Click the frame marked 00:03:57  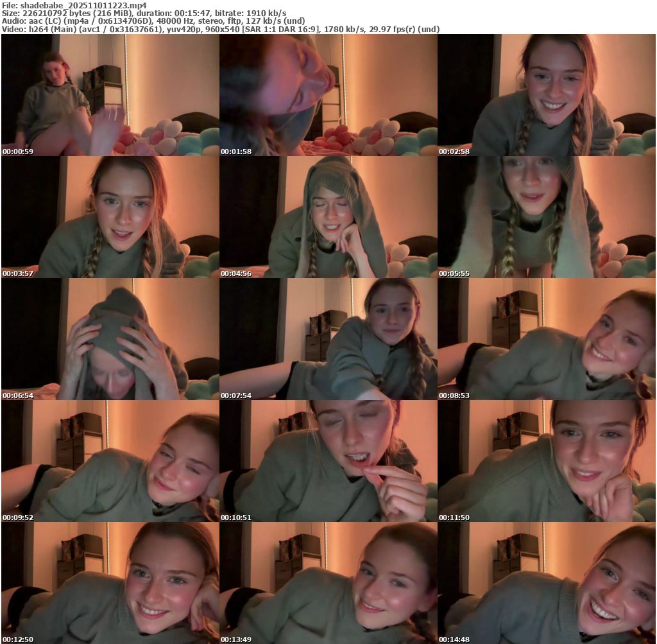click(110, 217)
